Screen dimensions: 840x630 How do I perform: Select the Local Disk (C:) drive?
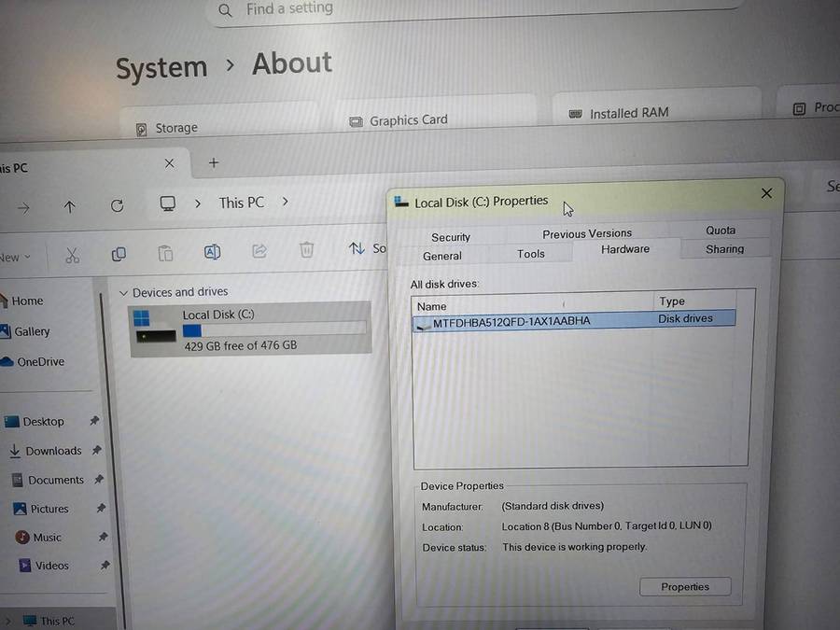[247, 329]
